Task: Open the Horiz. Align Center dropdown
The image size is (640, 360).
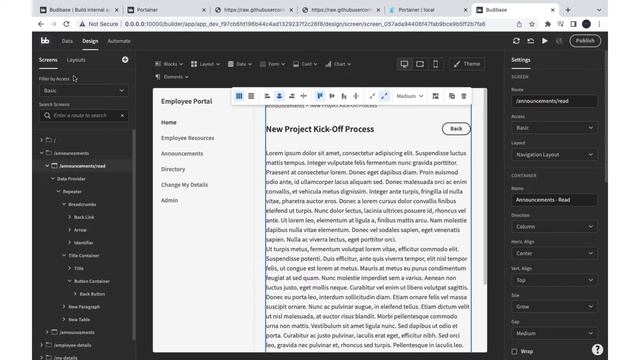Action: [554, 253]
